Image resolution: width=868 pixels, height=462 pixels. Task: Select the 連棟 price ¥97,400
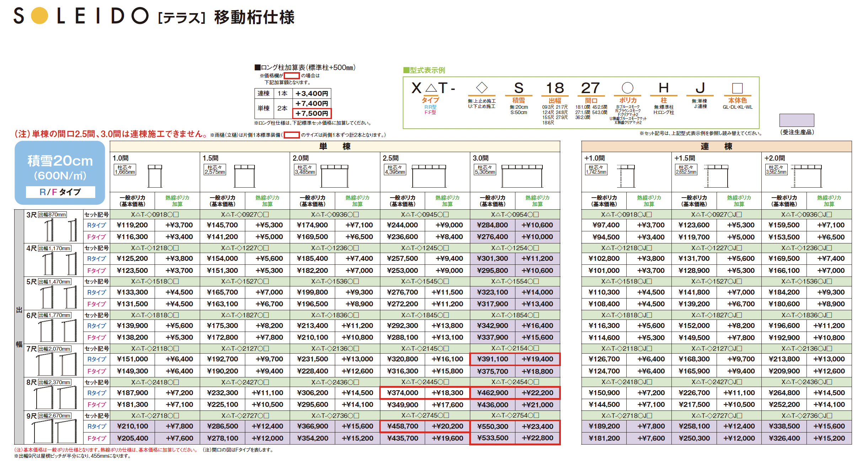(606, 225)
